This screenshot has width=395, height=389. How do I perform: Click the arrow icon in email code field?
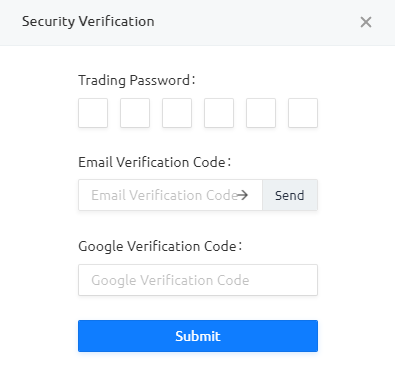click(x=242, y=195)
